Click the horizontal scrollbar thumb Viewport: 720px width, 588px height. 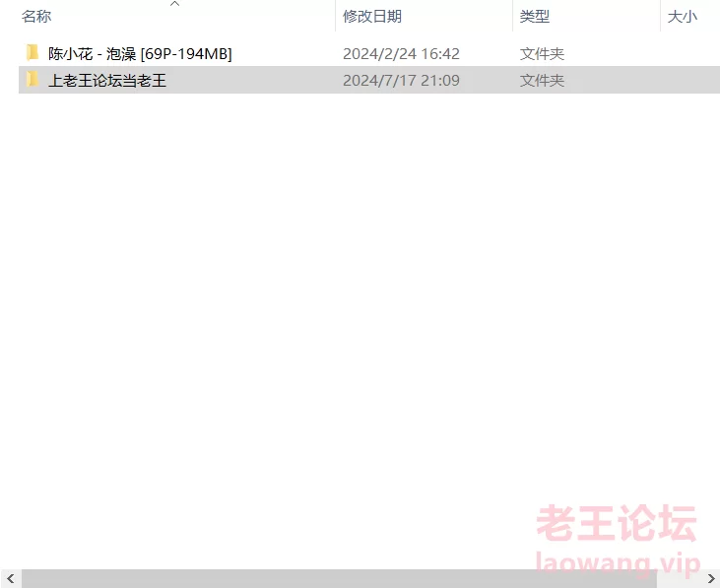tap(339, 578)
